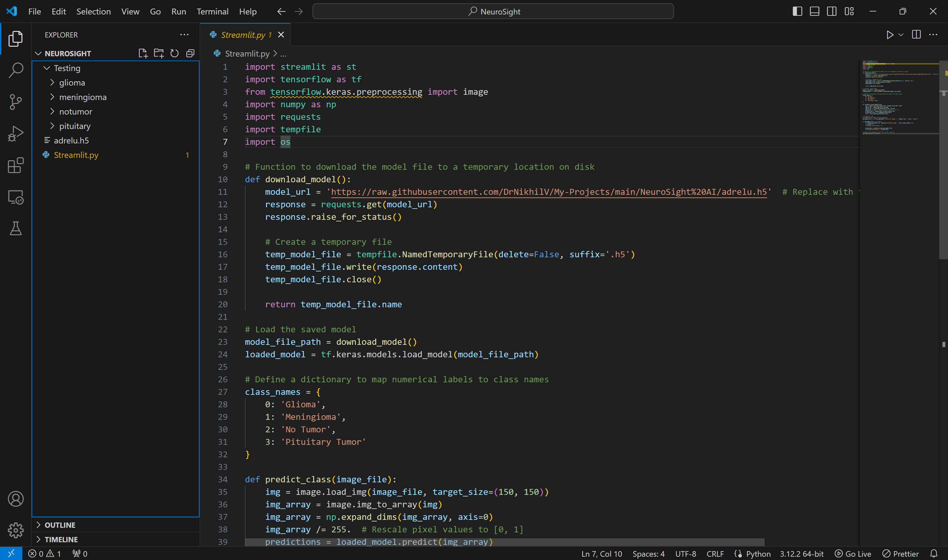Screen dimensions: 948x560
Task: Open the Extensions view
Action: tap(15, 165)
